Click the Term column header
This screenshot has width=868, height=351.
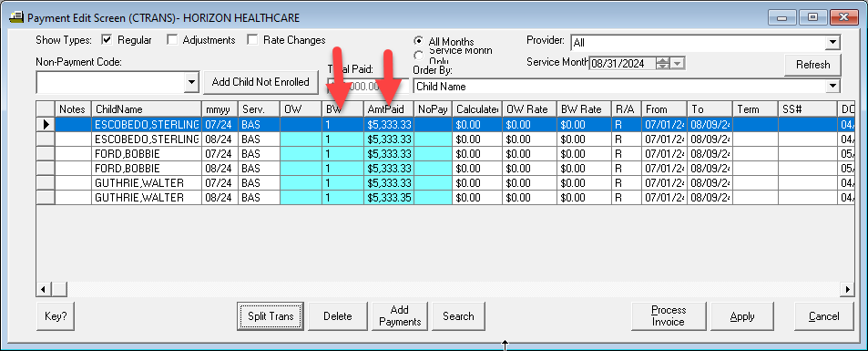755,109
